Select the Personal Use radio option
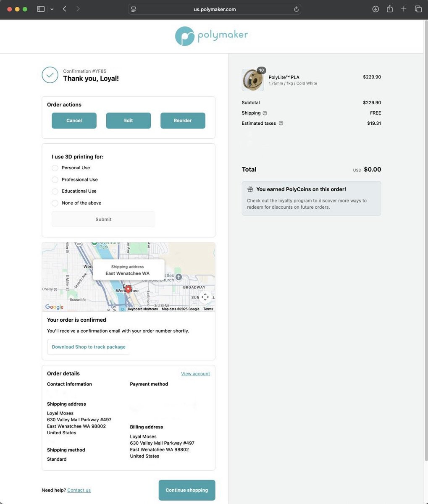Viewport: 428px width, 504px height. point(55,168)
